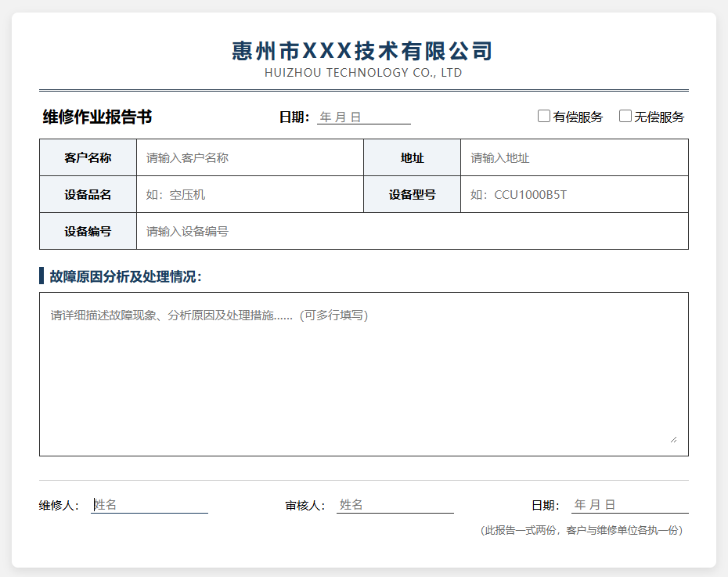Viewport: 728px width, 577px height.
Task: Focus the 设备型号 input field
Action: pos(575,194)
